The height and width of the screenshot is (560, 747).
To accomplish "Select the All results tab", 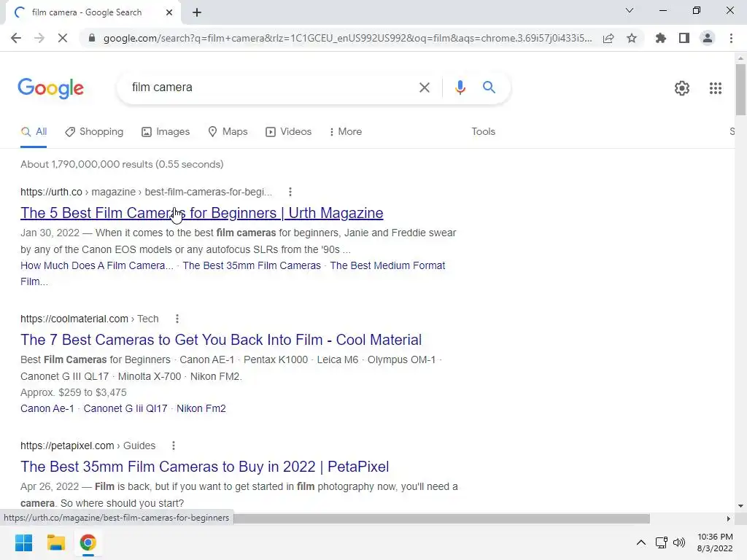I will (34, 132).
